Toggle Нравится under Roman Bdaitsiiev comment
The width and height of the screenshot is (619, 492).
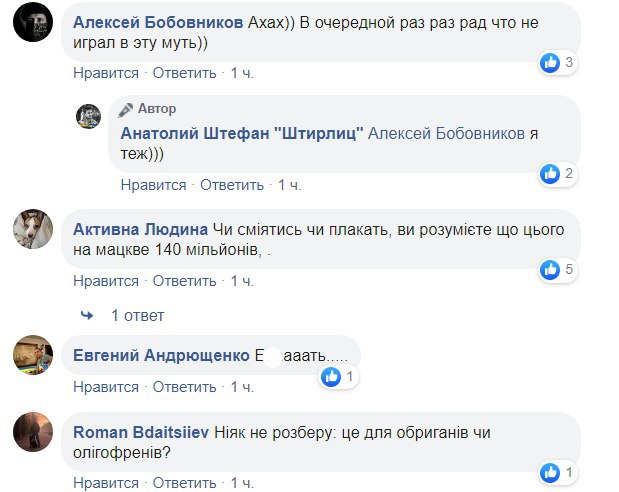tap(105, 483)
